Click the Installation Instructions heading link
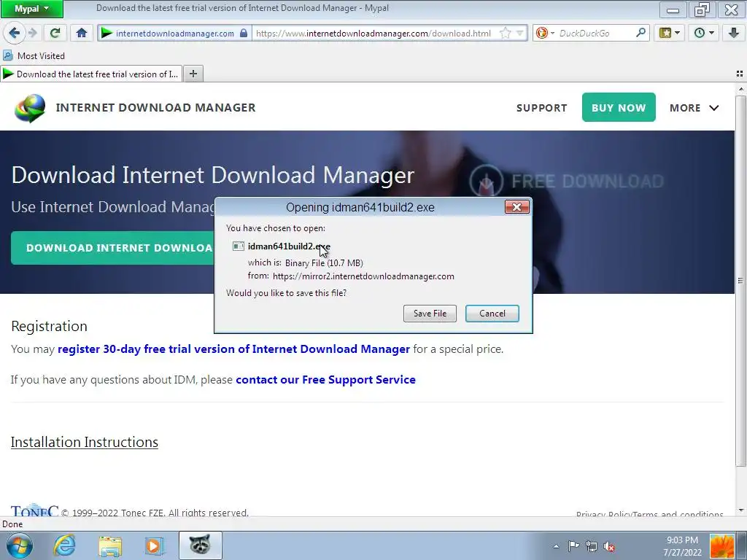747x560 pixels. tap(85, 442)
